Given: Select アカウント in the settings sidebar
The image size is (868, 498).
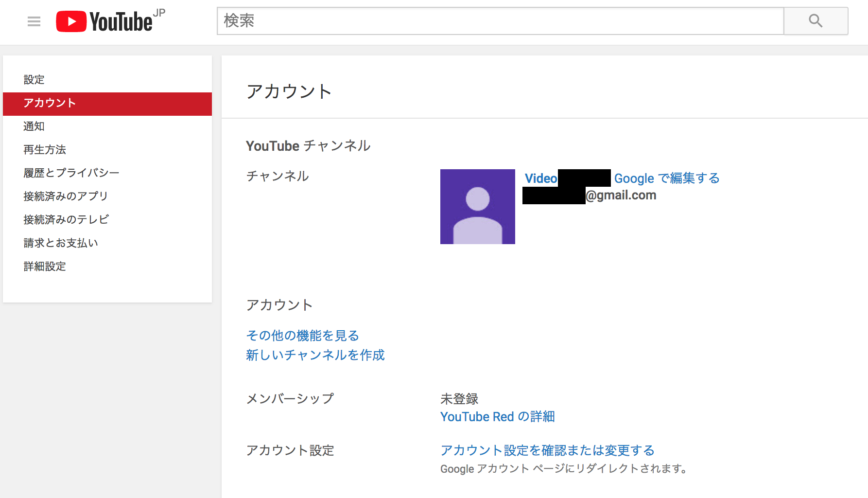Looking at the screenshot, I should (107, 104).
